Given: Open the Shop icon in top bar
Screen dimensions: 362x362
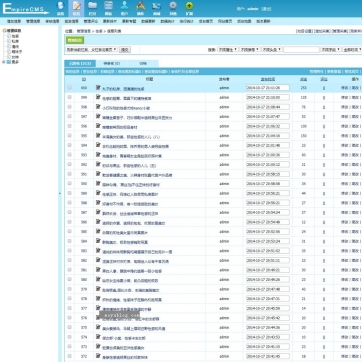Looking at the screenshot, I should (x=156, y=8).
